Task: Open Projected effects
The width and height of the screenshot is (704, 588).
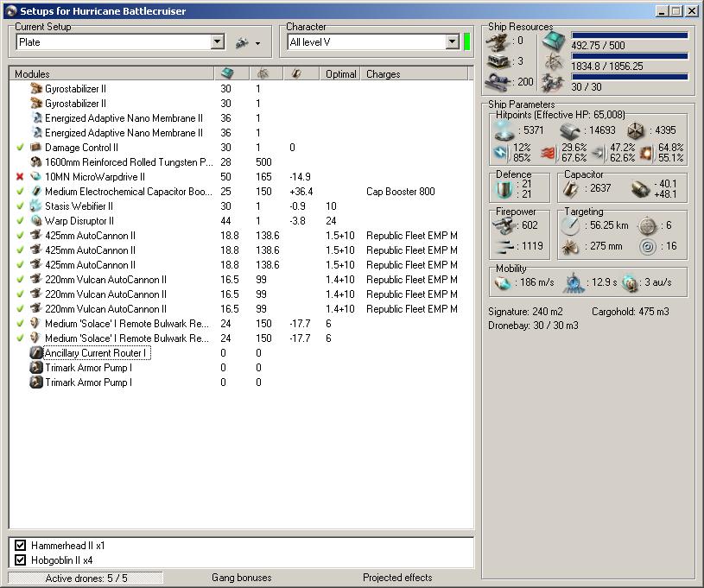Action: (397, 578)
